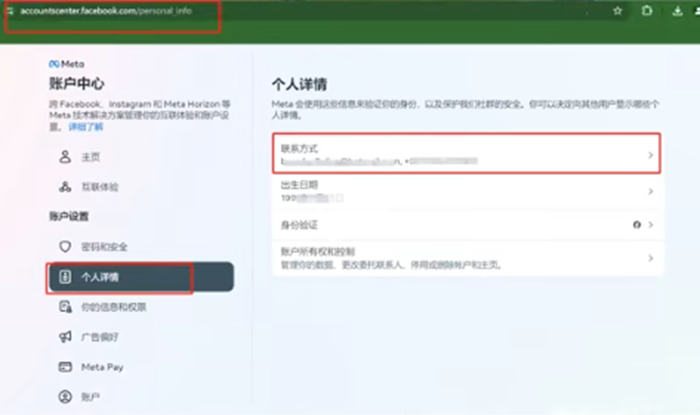Click the address bar URL accountscenter.facebook.com
This screenshot has width=700, height=415.
pyautogui.click(x=106, y=11)
